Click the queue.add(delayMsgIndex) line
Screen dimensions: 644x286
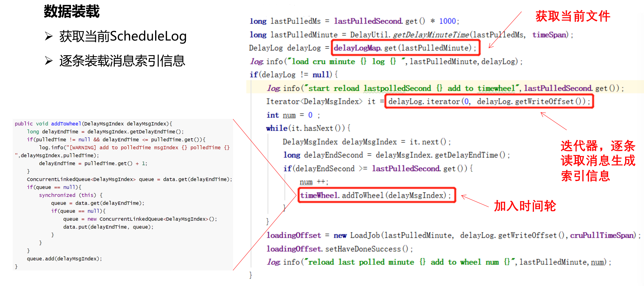coord(64,259)
